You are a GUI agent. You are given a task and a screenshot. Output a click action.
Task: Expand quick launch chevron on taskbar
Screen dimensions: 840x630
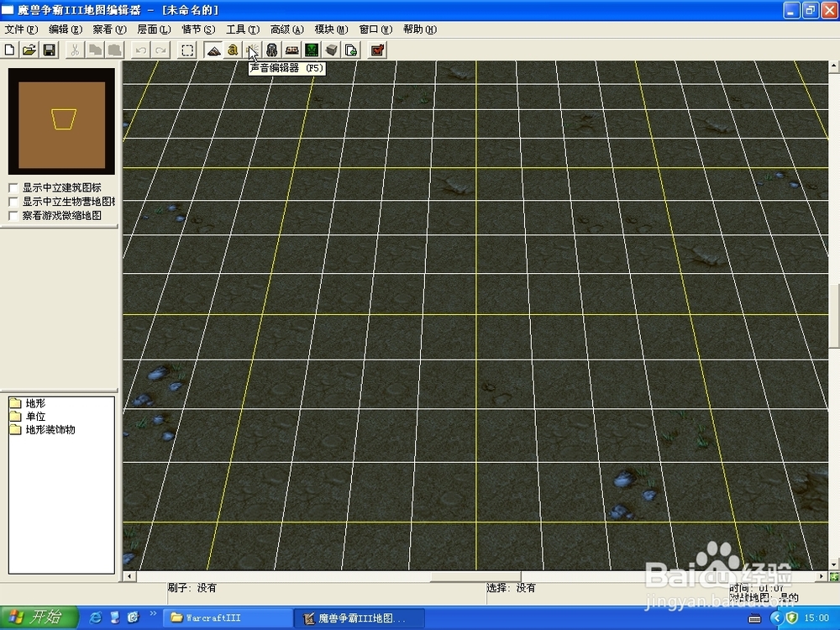[x=153, y=613]
